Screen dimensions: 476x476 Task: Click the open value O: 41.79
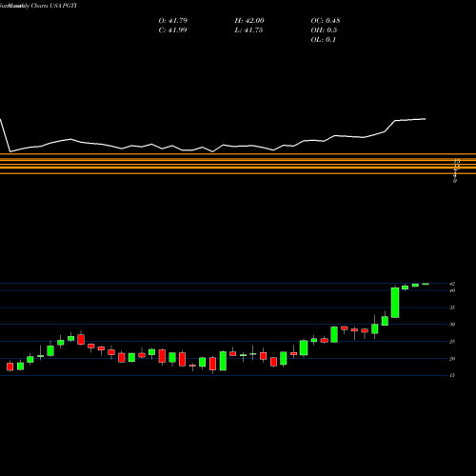click(x=173, y=21)
